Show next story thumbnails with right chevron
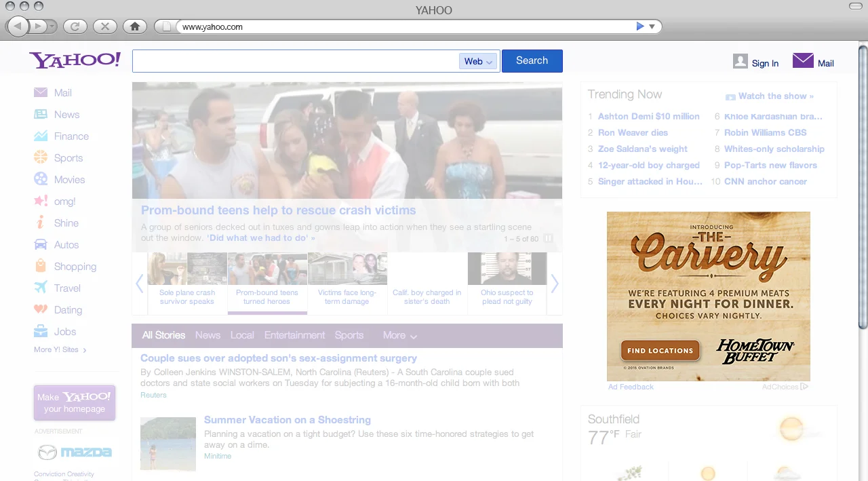This screenshot has width=868, height=481. [555, 284]
